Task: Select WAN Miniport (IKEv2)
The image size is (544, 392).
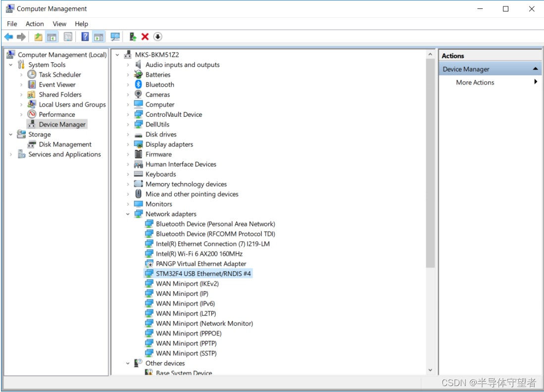Action: (x=187, y=284)
